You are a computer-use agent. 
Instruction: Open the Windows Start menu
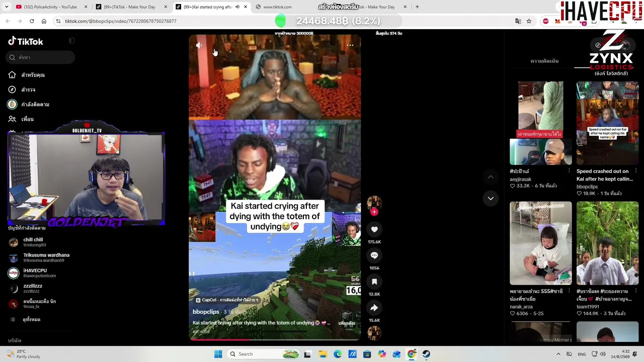click(x=218, y=354)
